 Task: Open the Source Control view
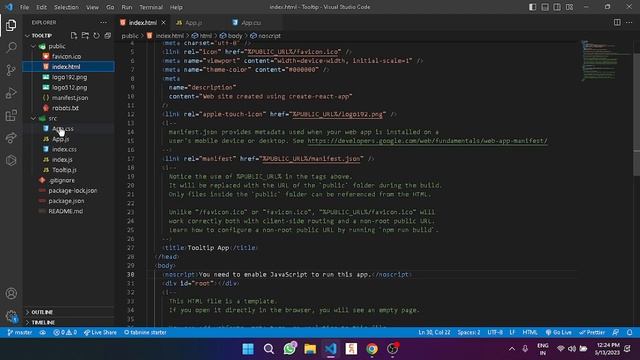coord(11,70)
